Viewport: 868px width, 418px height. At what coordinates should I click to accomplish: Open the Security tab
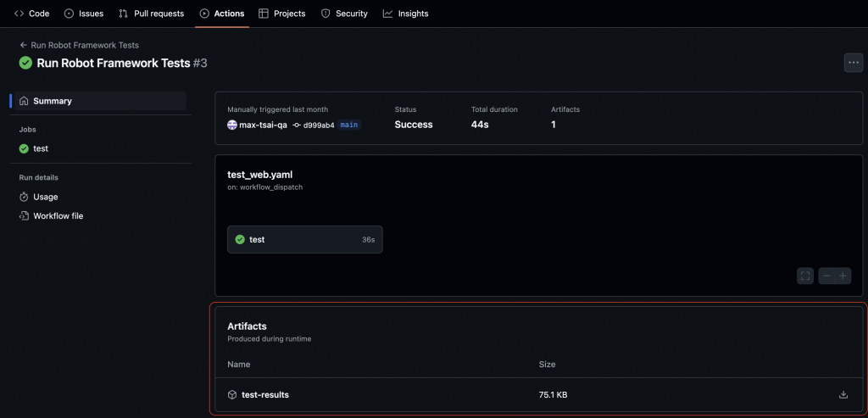point(344,14)
